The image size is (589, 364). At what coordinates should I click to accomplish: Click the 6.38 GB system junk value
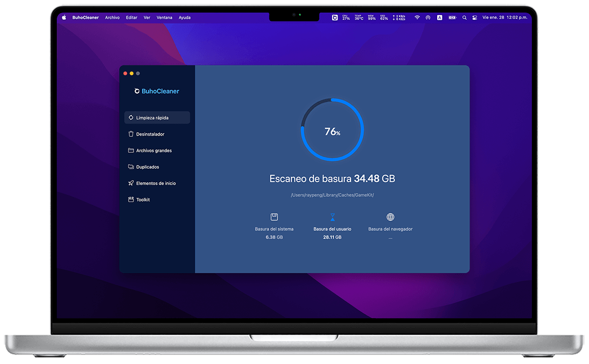[274, 237]
